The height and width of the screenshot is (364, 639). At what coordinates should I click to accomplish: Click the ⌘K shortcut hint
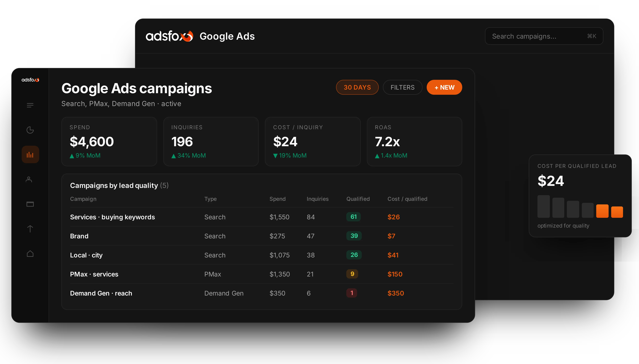pyautogui.click(x=592, y=36)
